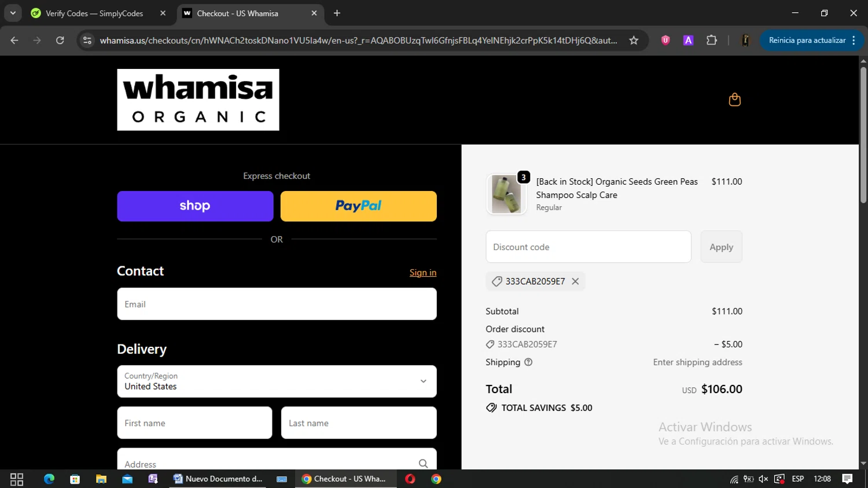
Task: Open the Country/Region dropdown
Action: click(277, 381)
